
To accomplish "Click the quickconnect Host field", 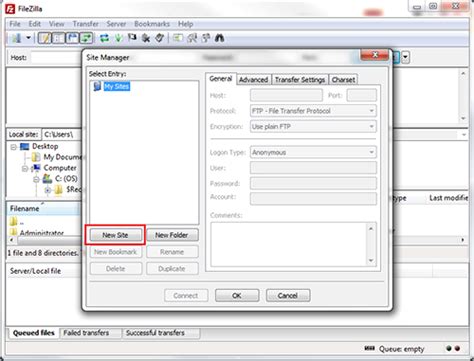I will [x=55, y=58].
